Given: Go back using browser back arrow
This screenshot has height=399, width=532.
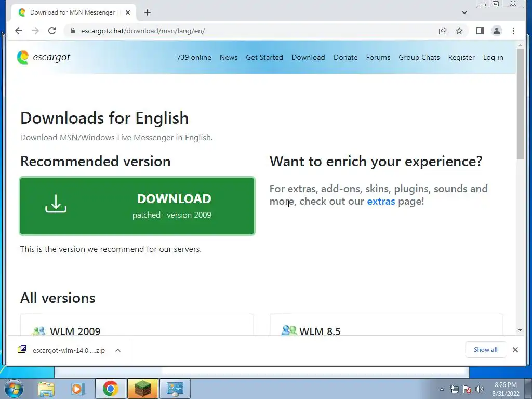Looking at the screenshot, I should click(19, 31).
